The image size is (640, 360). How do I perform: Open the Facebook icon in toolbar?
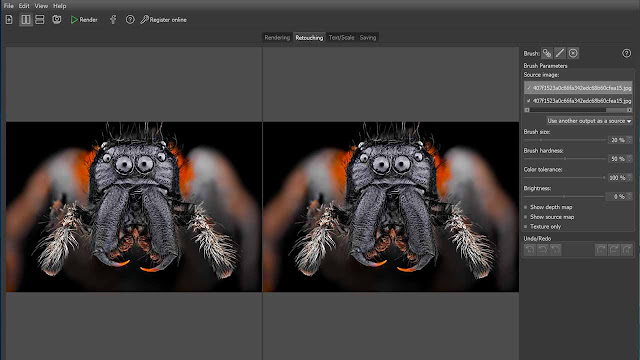113,20
